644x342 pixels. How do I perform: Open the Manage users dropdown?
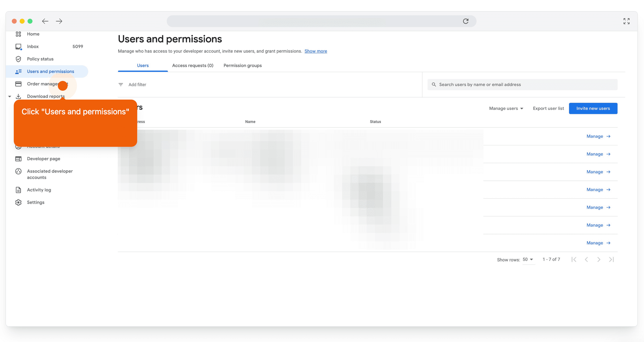click(x=506, y=108)
